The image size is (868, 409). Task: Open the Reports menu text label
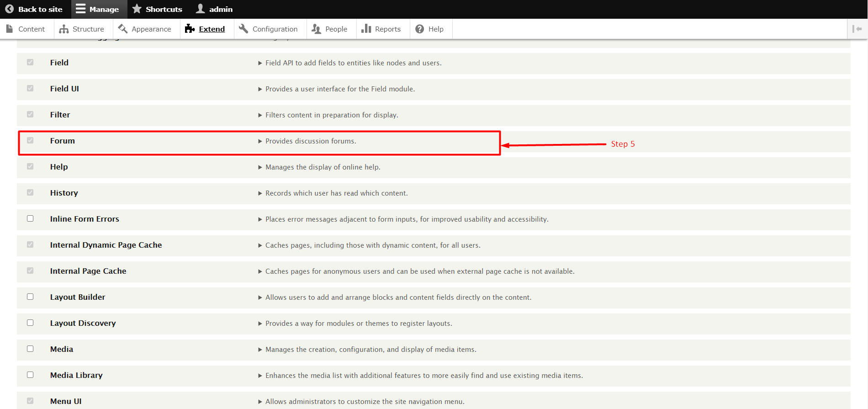388,29
